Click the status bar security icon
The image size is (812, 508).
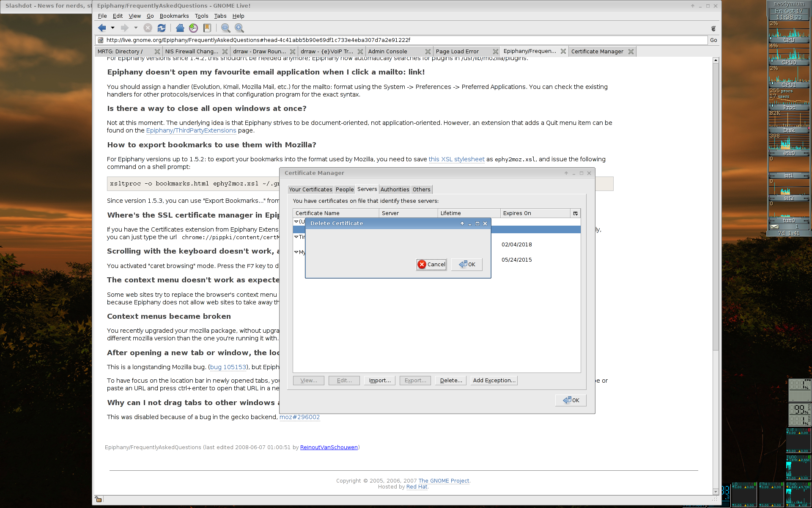98,500
